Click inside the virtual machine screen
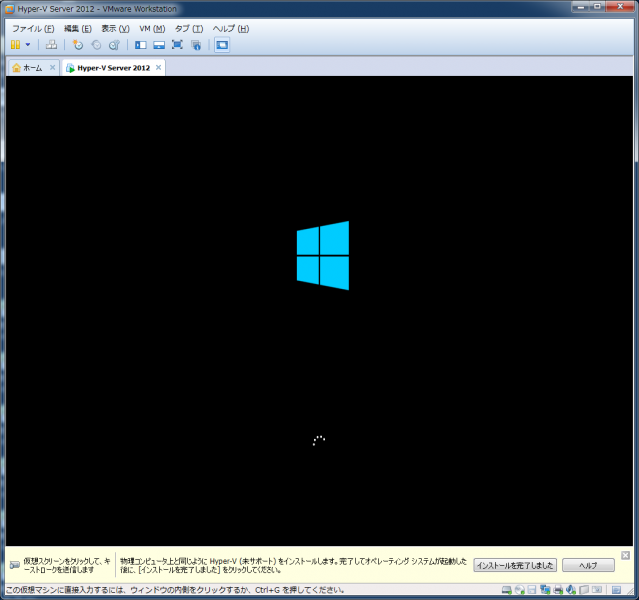The width and height of the screenshot is (639, 600). click(x=319, y=311)
